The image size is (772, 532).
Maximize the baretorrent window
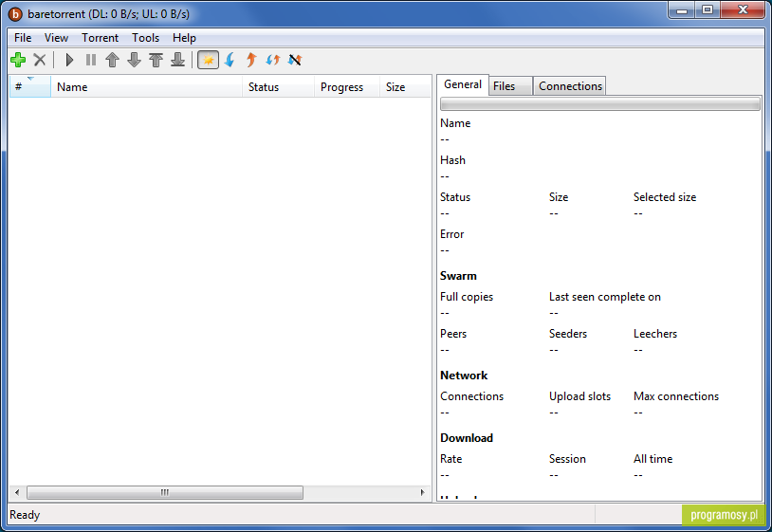click(x=708, y=9)
